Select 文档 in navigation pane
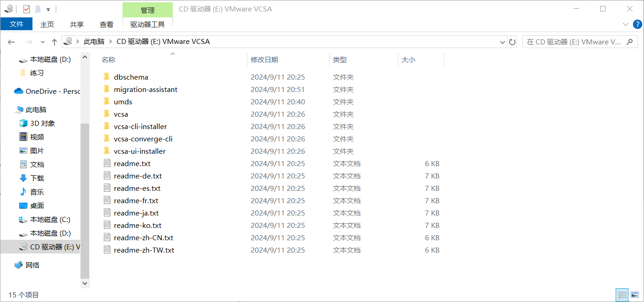The width and height of the screenshot is (644, 302). click(x=31, y=164)
